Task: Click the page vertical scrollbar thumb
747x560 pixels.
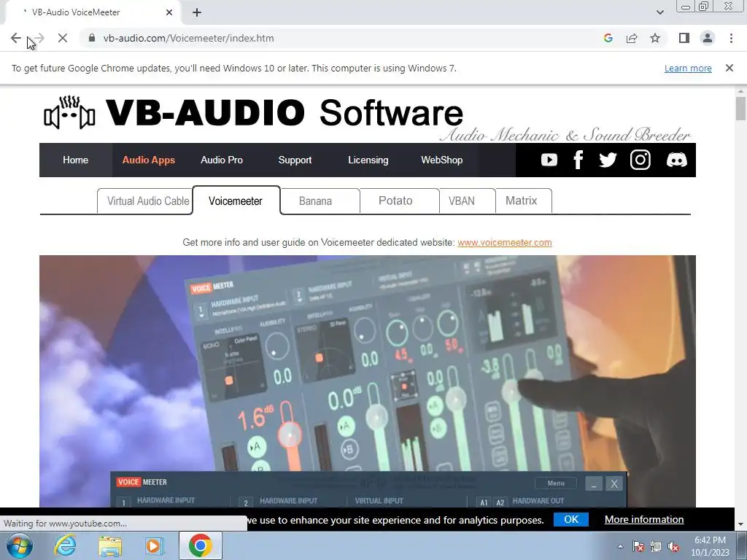Action: point(740,109)
